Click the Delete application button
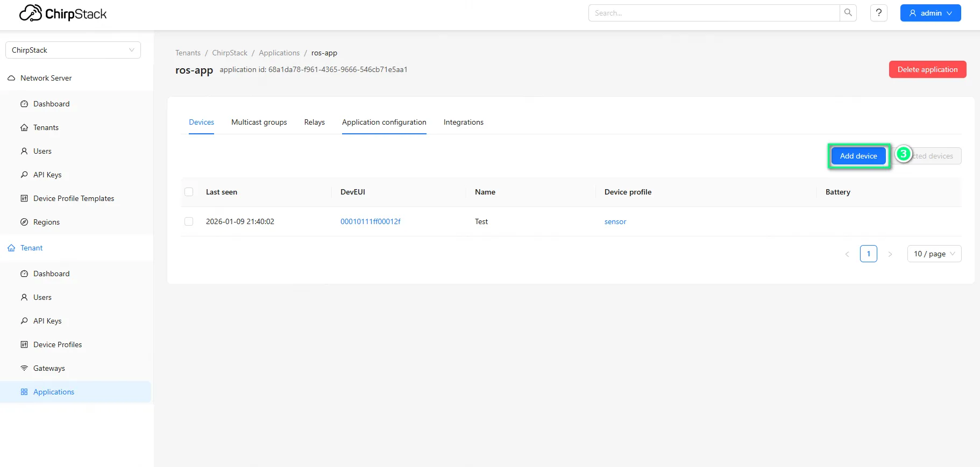The height and width of the screenshot is (467, 980). pos(927,69)
